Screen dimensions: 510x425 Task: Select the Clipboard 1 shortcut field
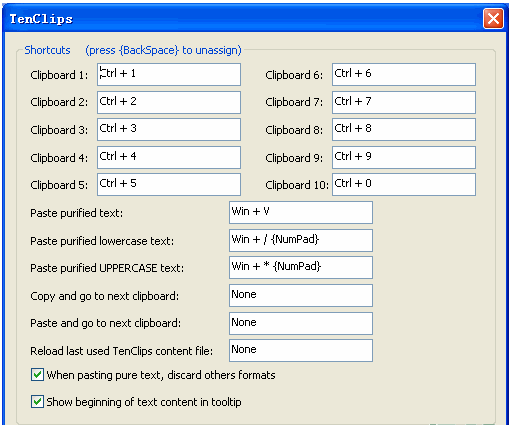[x=169, y=74]
